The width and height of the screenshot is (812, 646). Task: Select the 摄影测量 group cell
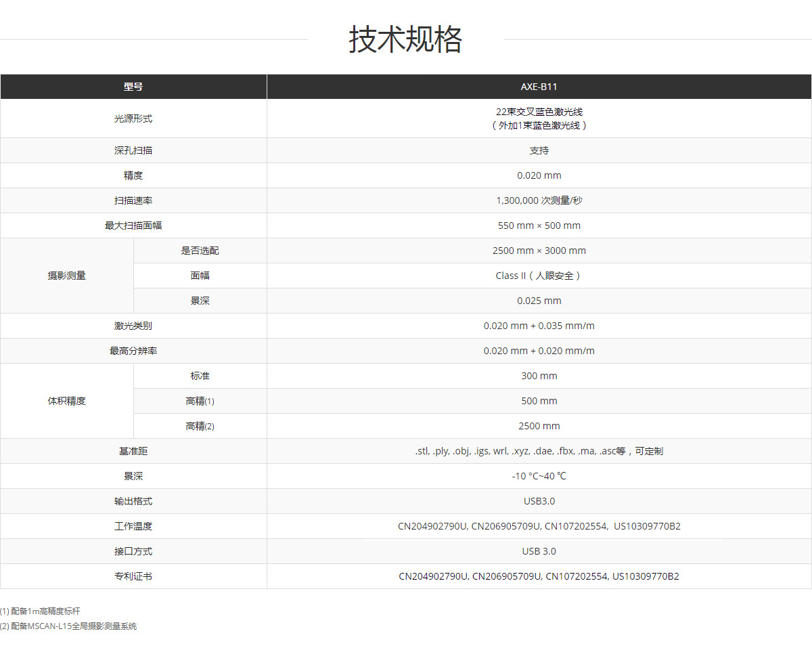66,276
